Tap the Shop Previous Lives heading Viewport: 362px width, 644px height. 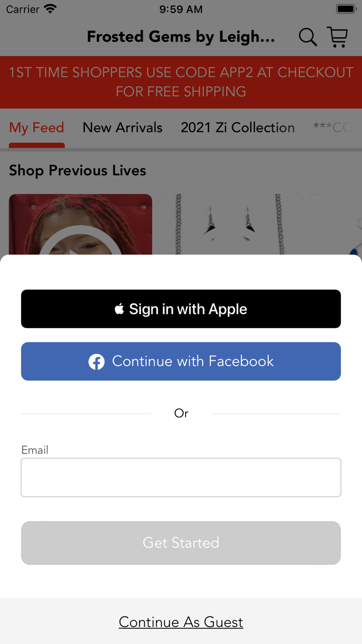click(78, 171)
